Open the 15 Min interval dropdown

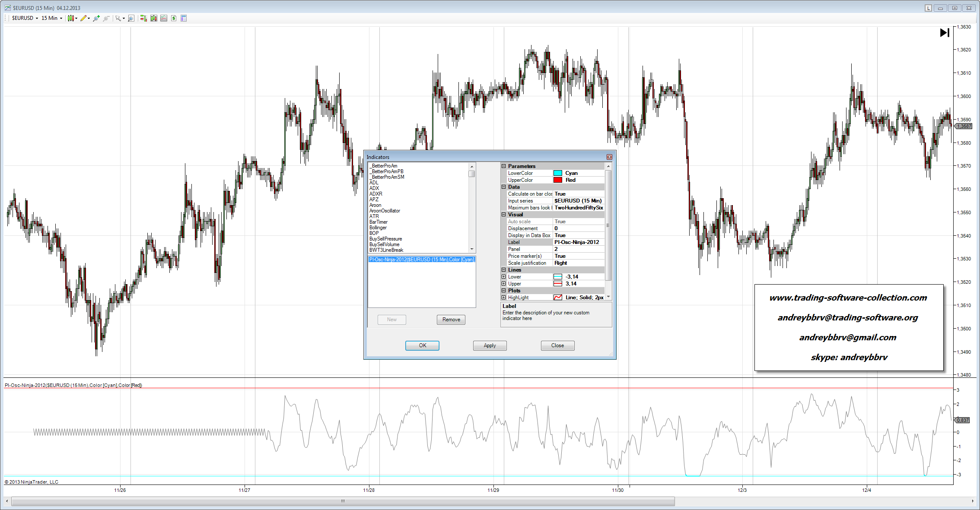(x=52, y=18)
